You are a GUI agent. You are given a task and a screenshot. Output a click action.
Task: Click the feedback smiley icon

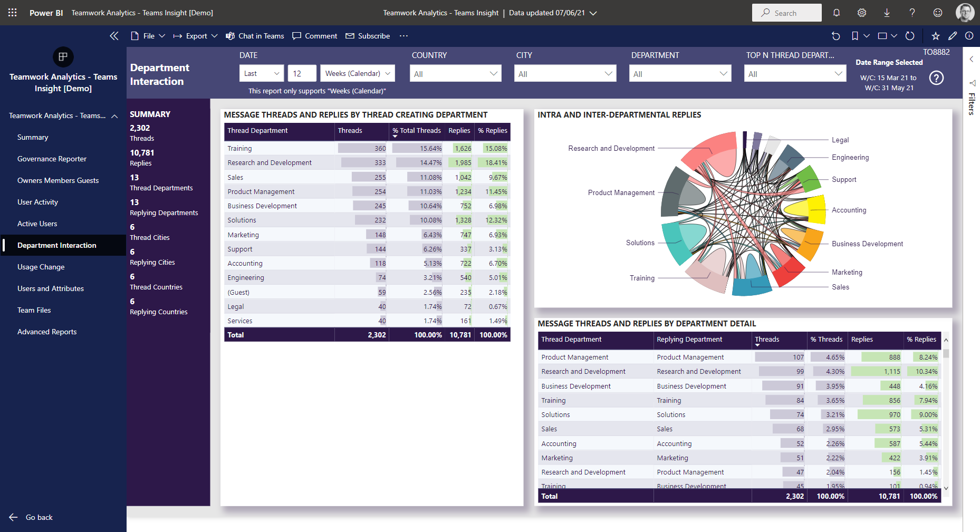pyautogui.click(x=938, y=13)
